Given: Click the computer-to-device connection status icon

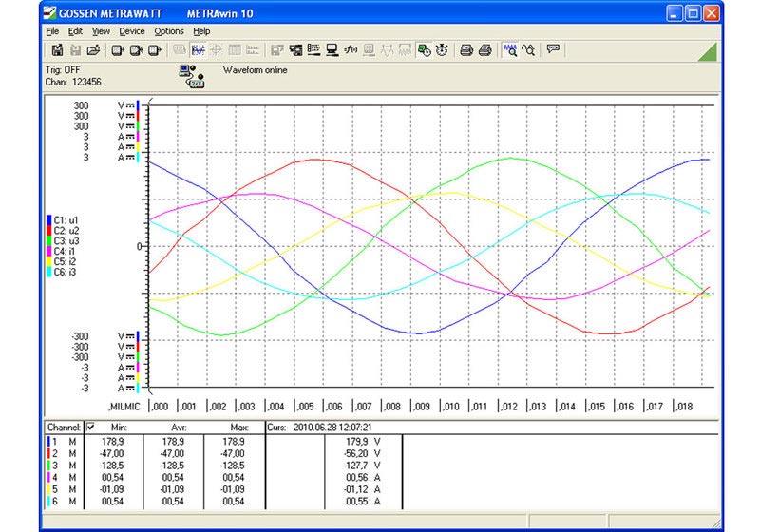Looking at the screenshot, I should tap(192, 77).
